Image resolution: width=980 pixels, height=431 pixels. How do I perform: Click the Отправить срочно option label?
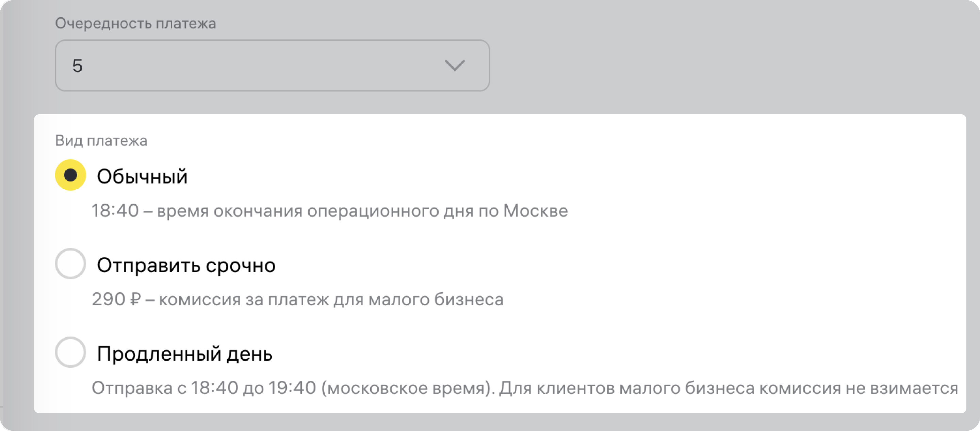[x=186, y=265]
